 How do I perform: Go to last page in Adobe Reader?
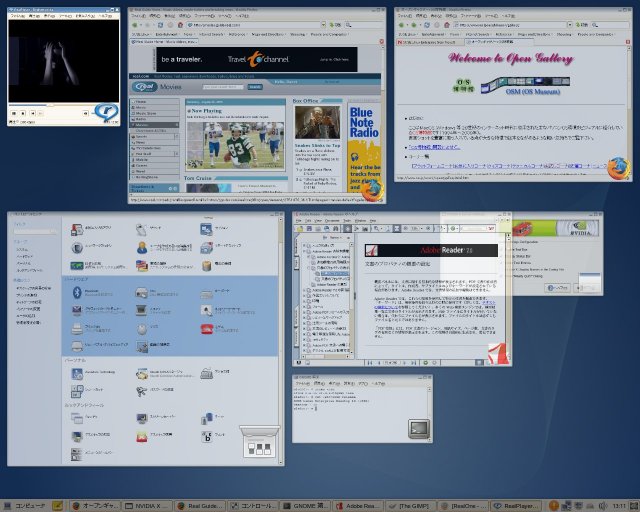pos(413,362)
